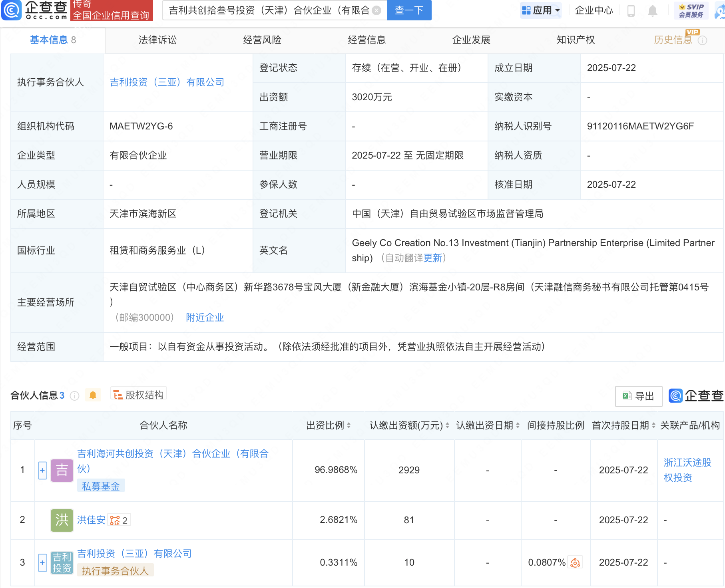Click 96.9868% ratio cell
The width and height of the screenshot is (725, 588).
[336, 470]
